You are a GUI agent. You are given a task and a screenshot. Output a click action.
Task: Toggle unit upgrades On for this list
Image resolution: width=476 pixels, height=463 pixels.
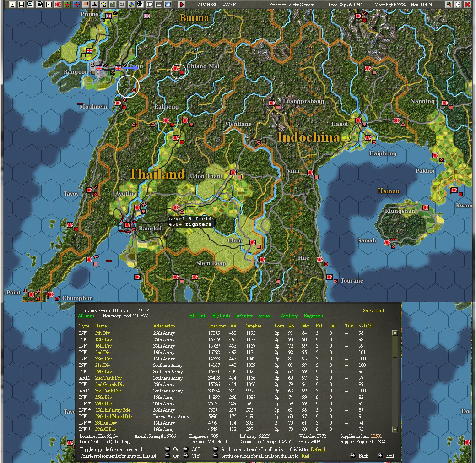point(176,449)
